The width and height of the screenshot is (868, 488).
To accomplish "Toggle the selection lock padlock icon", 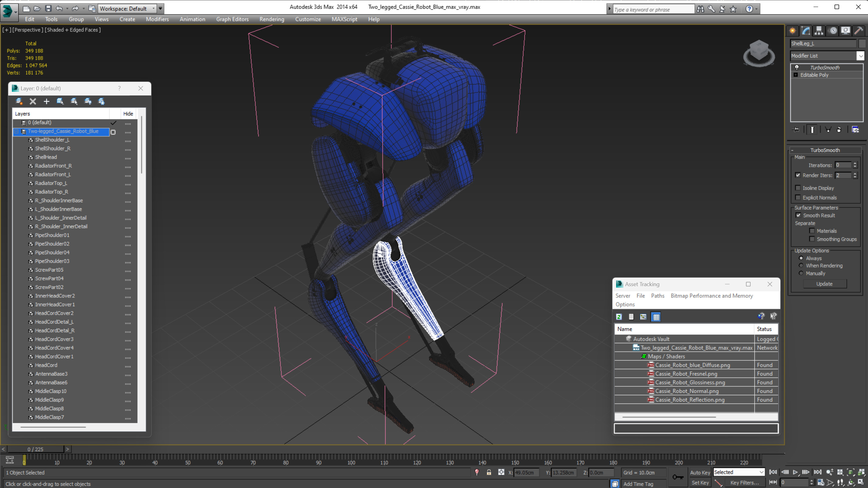I will [489, 472].
